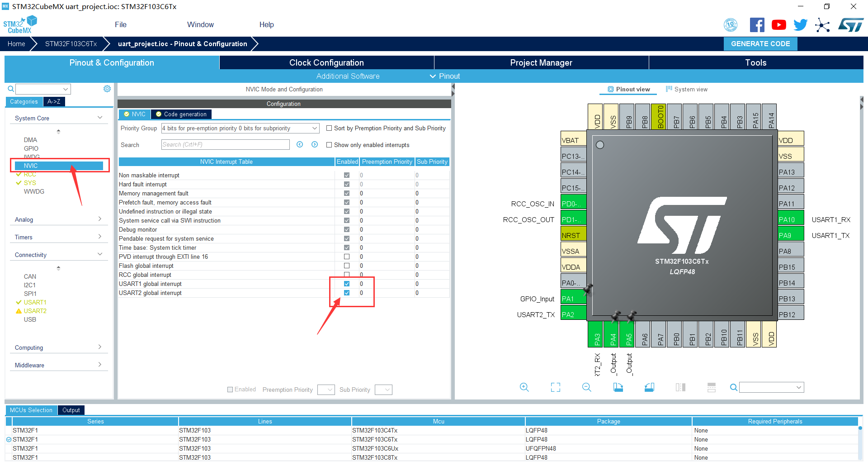The image size is (868, 466).
Task: Click the STM32F103C6Tx breadcrumb
Action: [x=71, y=43]
